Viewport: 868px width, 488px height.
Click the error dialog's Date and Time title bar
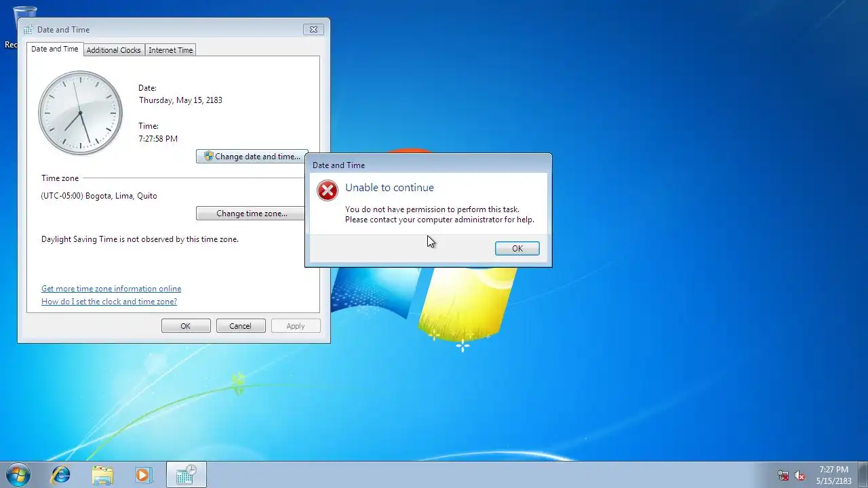(429, 165)
